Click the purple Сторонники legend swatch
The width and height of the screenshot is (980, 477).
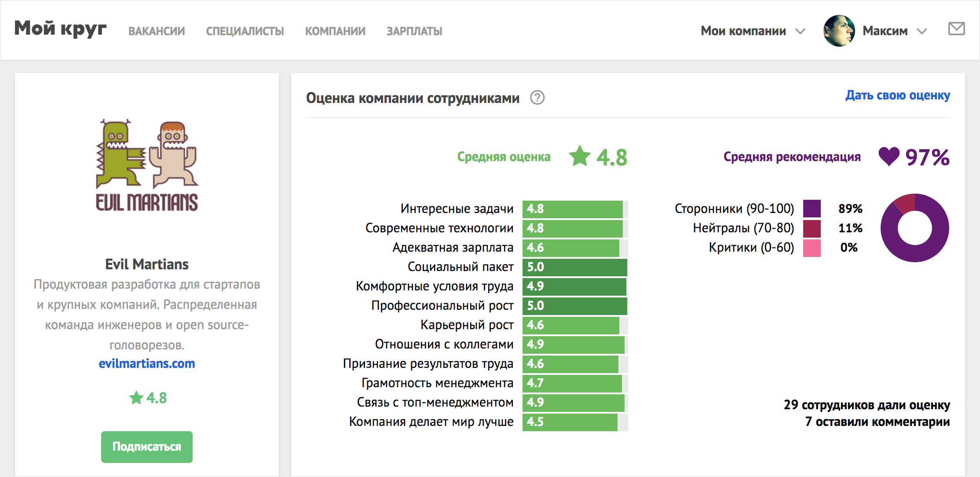tap(812, 209)
